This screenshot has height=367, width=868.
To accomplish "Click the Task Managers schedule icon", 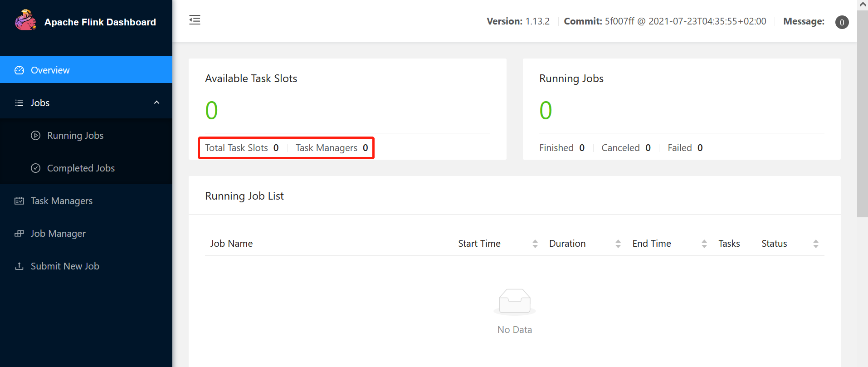I will coord(19,201).
